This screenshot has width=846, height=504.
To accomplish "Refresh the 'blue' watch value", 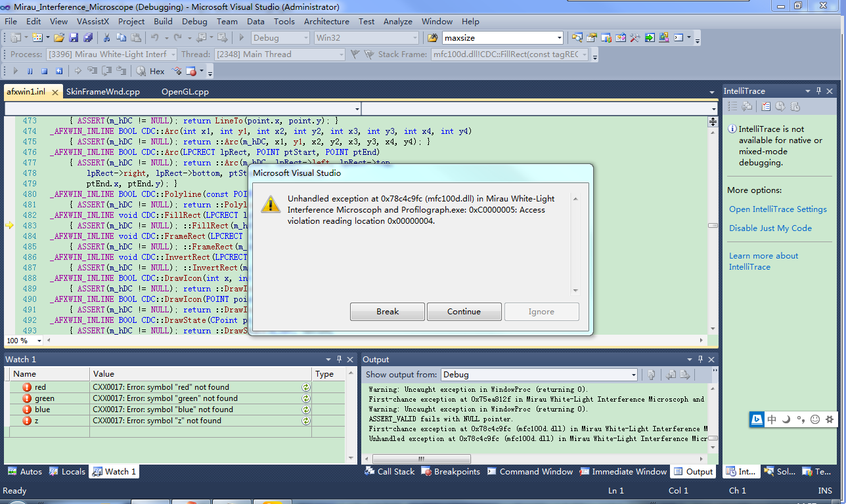I will click(x=306, y=409).
